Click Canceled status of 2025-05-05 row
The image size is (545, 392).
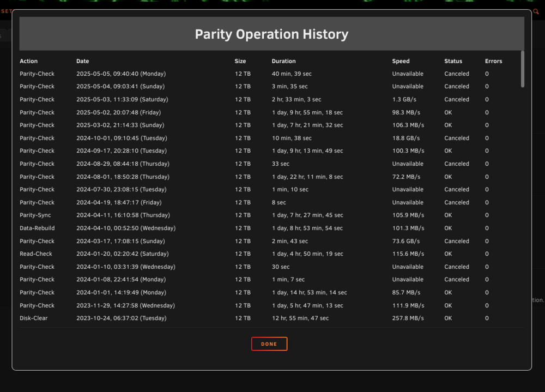tap(457, 74)
